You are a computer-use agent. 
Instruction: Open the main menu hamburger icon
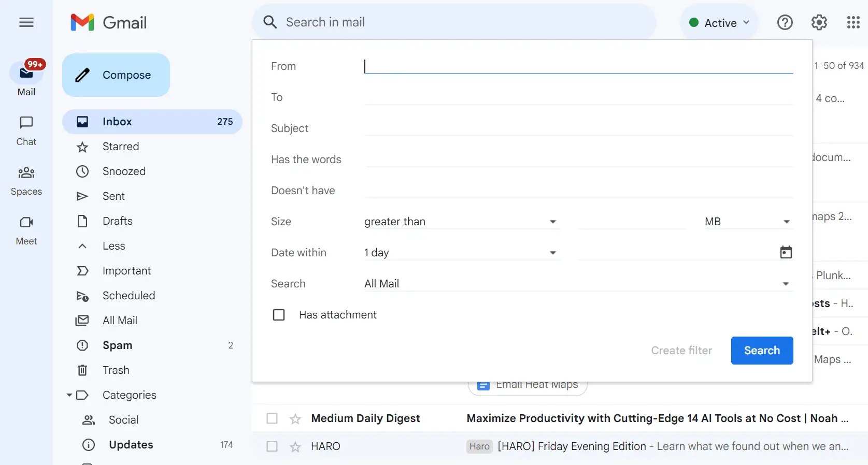(26, 22)
